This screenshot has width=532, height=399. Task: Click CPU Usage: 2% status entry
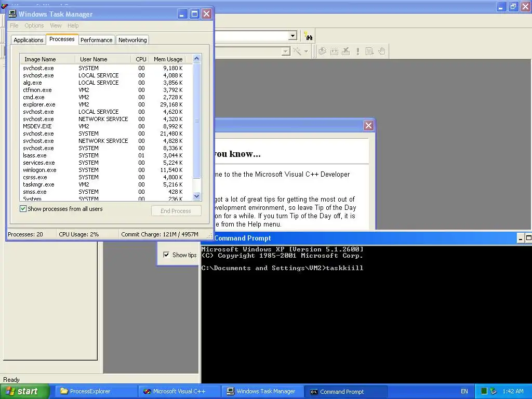point(79,234)
